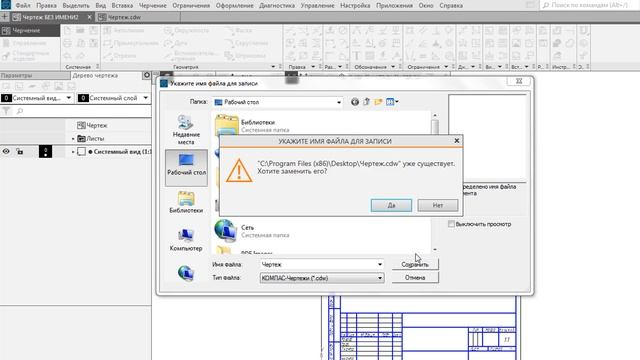Switch to the Чертеж БЕЗ ИМЕНИ2 document tab
This screenshot has width=640, height=360.
coord(50,18)
